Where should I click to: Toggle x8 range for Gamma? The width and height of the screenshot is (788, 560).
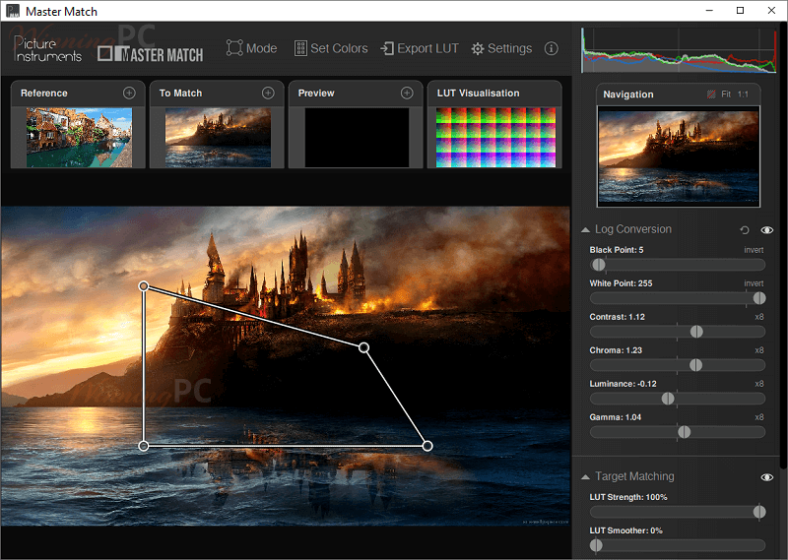759,417
